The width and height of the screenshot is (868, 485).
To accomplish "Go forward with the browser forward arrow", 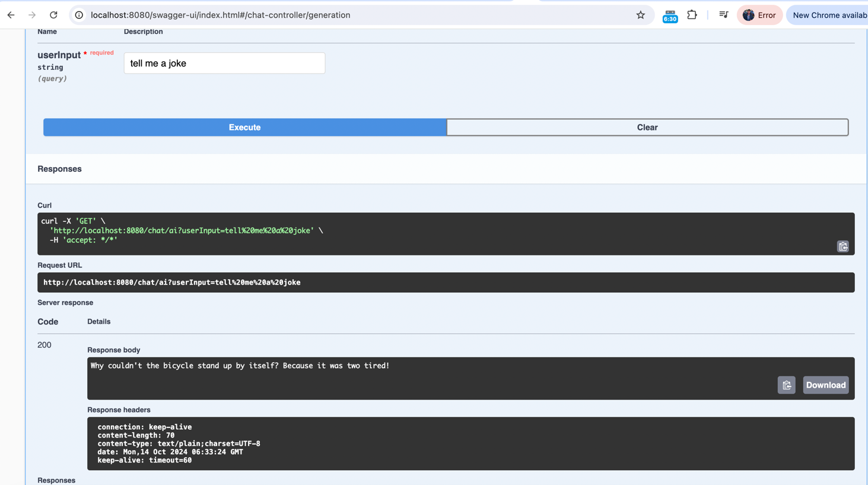I will pos(32,15).
